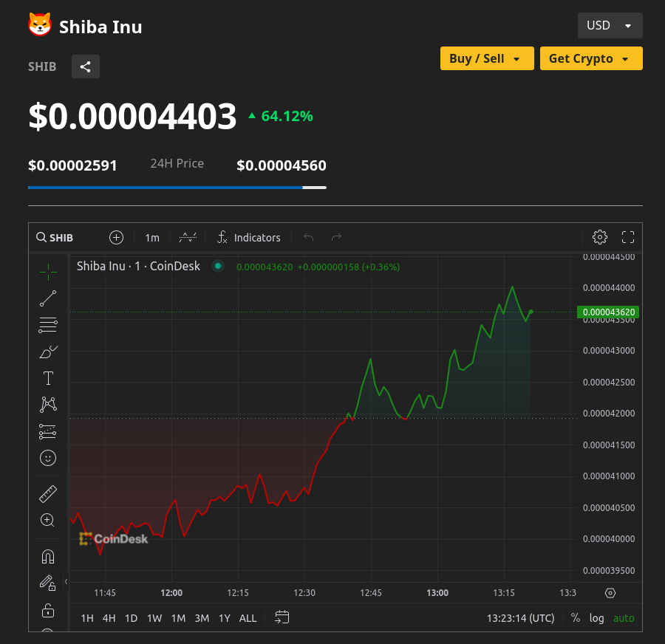Expand the Get Crypto dropdown

(x=590, y=58)
